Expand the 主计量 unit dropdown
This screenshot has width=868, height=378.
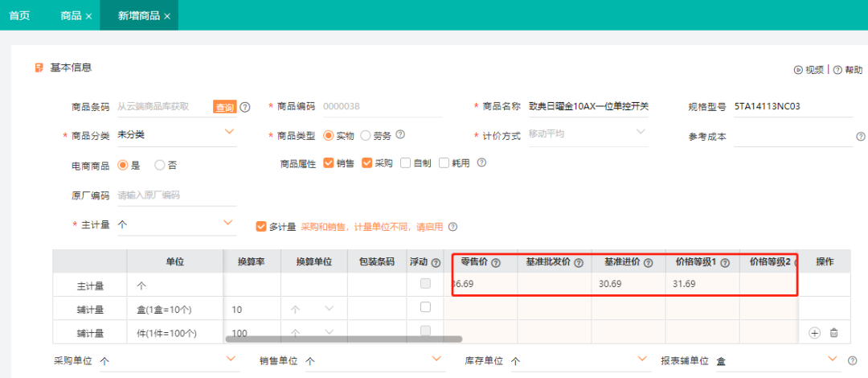click(227, 223)
